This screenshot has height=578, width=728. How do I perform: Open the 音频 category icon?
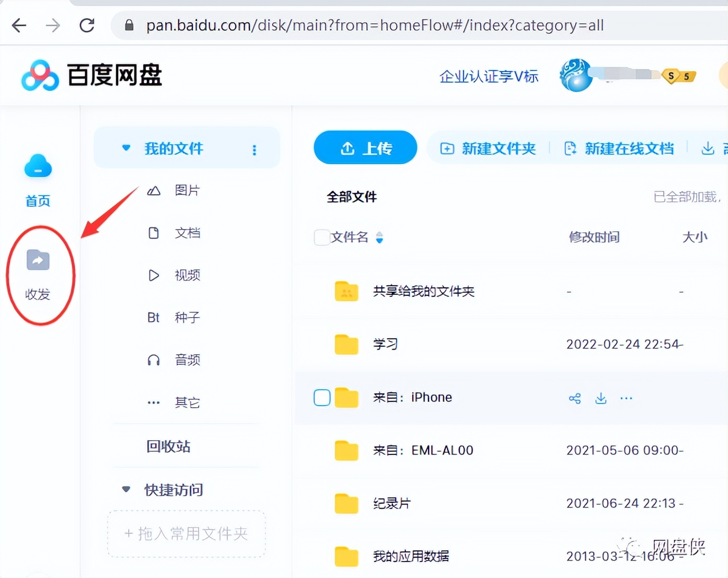click(153, 360)
